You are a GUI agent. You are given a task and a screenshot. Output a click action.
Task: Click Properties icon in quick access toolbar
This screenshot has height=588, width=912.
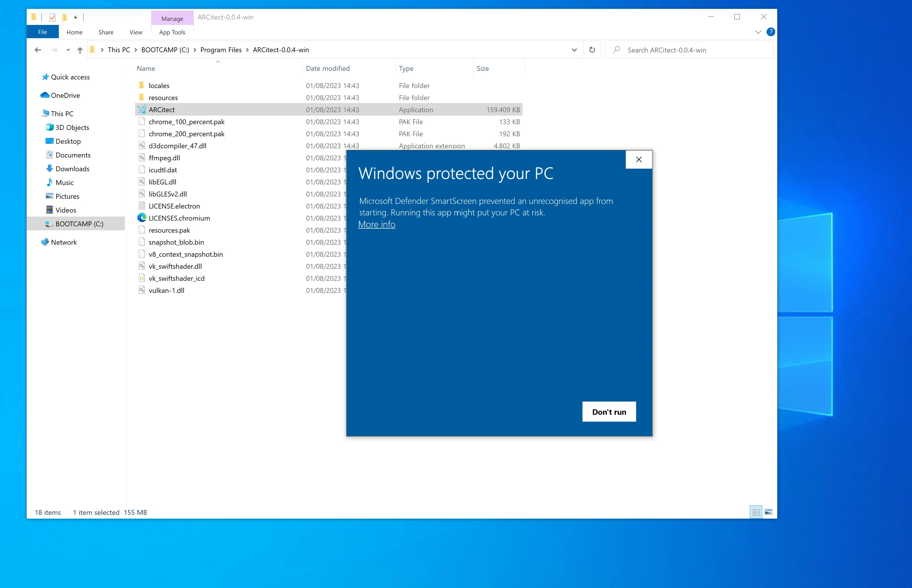coord(52,17)
